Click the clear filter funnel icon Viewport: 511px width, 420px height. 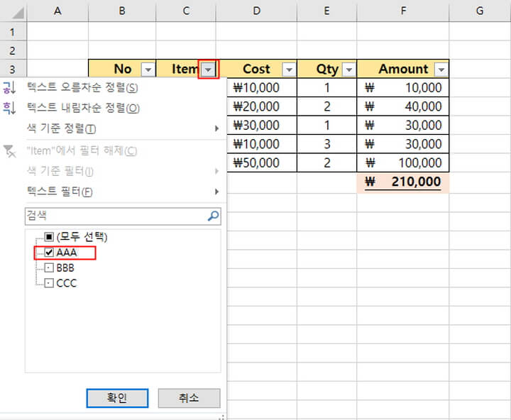click(9, 151)
